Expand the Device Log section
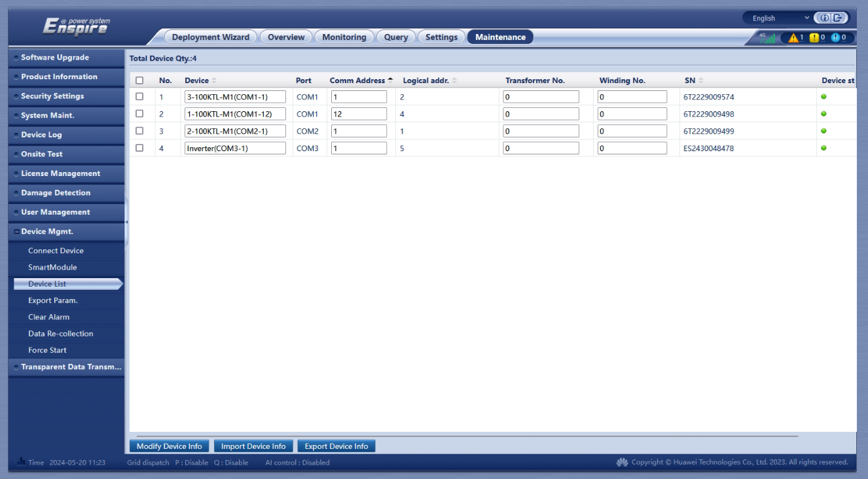The height and width of the screenshot is (479, 868). point(66,135)
